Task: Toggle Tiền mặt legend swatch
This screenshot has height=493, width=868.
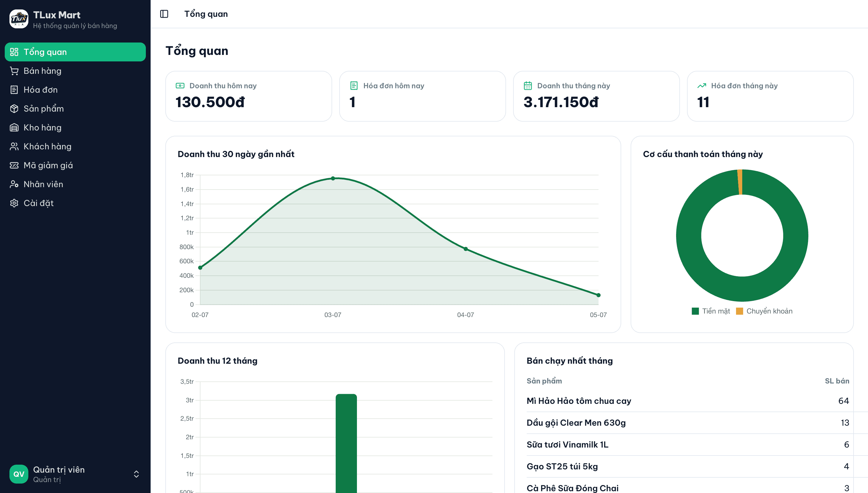Action: (x=695, y=311)
